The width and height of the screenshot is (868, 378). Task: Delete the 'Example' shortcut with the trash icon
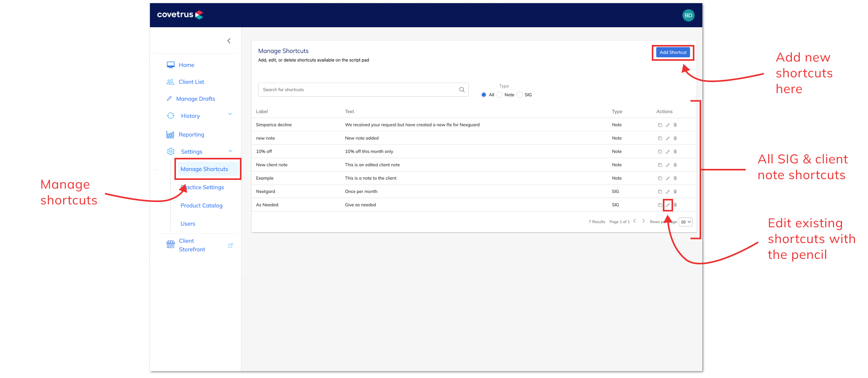point(675,178)
